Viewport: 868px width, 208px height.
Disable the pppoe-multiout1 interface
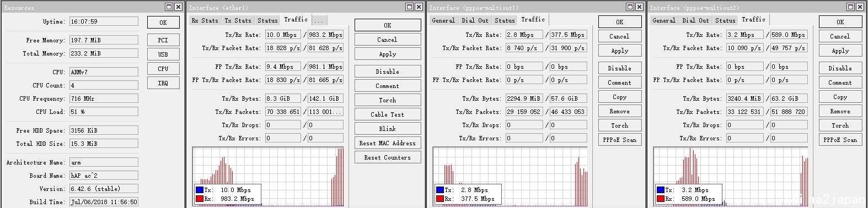619,68
